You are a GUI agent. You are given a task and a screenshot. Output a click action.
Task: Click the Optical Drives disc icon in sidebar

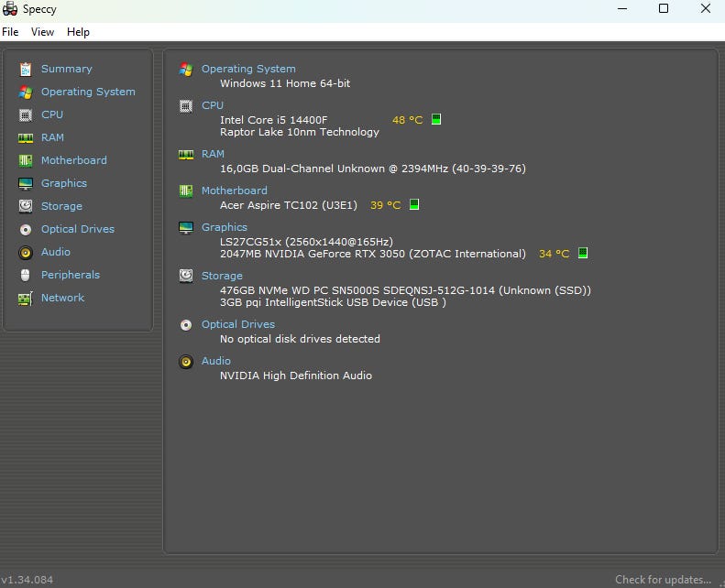click(x=26, y=230)
